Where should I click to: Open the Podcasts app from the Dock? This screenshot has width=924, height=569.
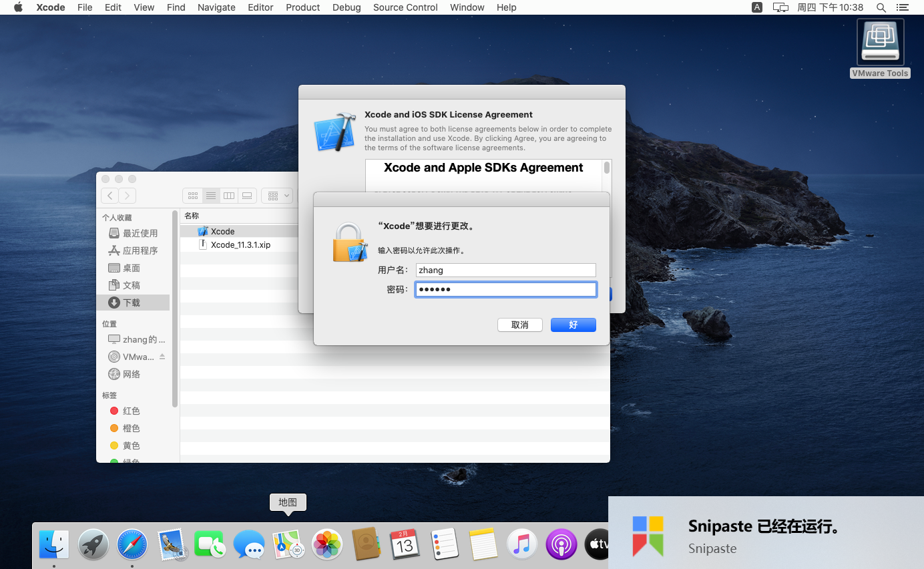point(561,544)
